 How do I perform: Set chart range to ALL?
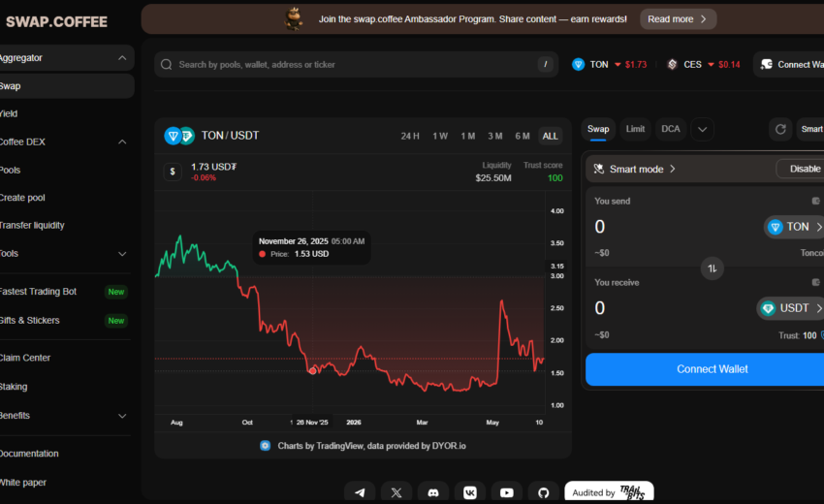pyautogui.click(x=551, y=136)
